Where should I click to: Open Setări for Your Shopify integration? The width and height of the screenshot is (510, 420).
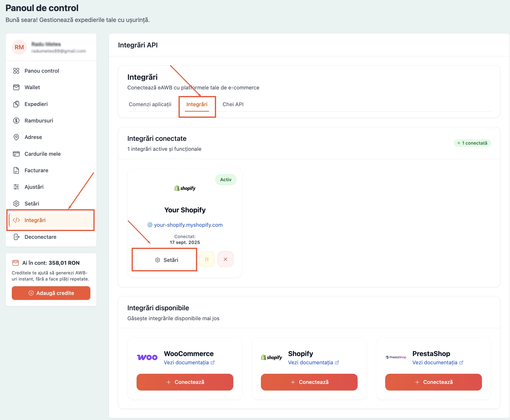166,260
